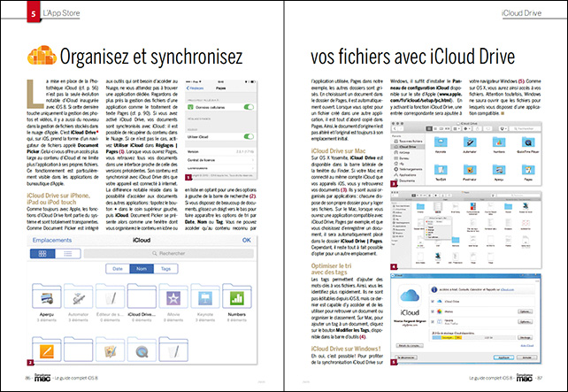Viewport: 568px width, 392px height.
Task: Open Finder arrange-by dropdown
Action: point(457,128)
